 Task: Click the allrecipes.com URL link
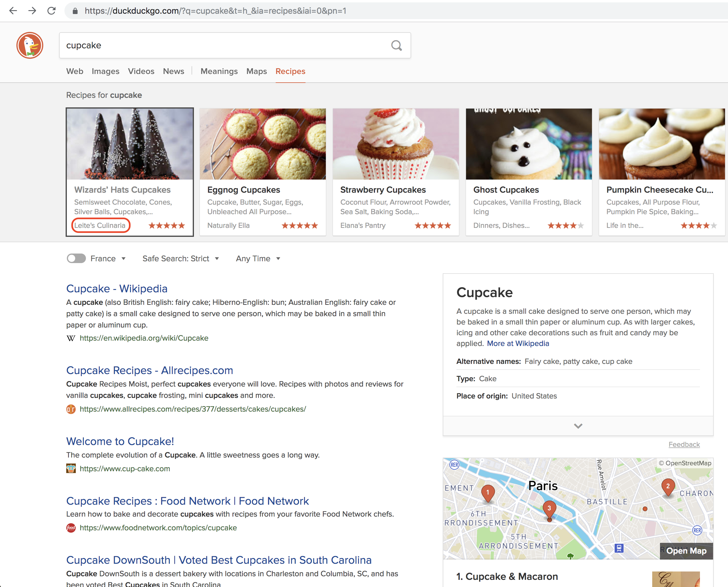tap(193, 409)
